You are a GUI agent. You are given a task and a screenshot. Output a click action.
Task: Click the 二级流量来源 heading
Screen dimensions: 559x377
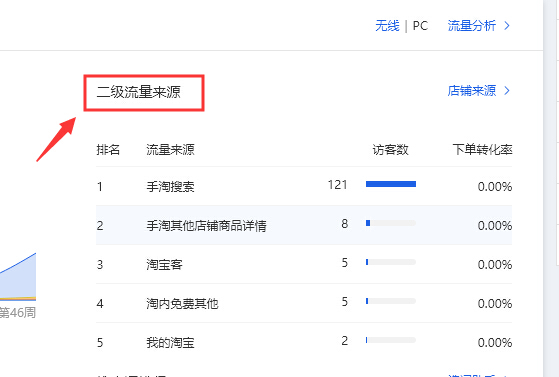point(138,92)
